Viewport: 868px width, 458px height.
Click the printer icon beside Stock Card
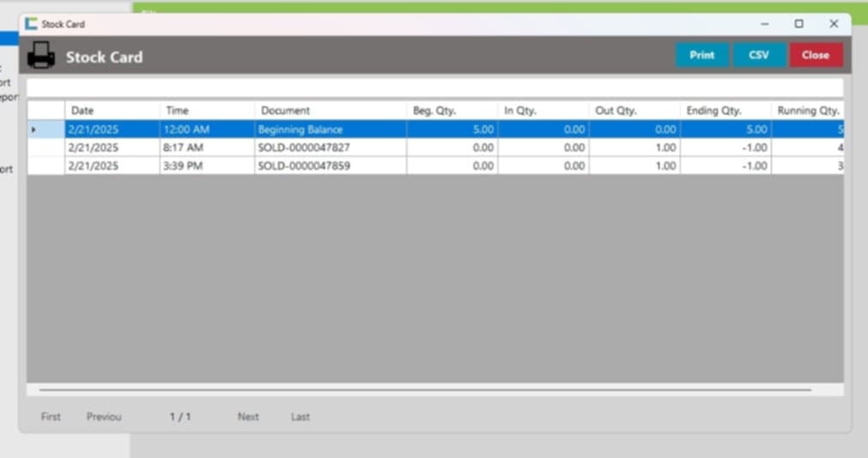point(40,56)
